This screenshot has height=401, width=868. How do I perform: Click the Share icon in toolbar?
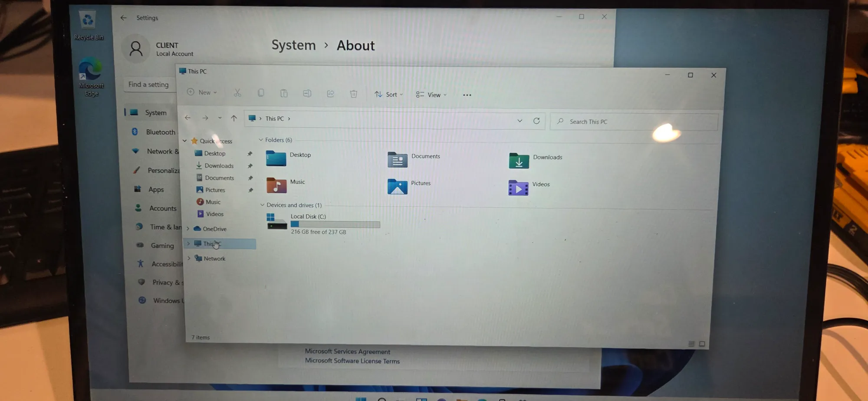click(x=330, y=94)
